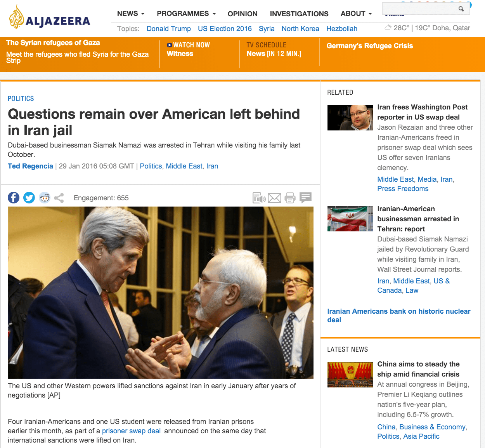
Task: Open the OPINION section
Action: click(x=242, y=14)
